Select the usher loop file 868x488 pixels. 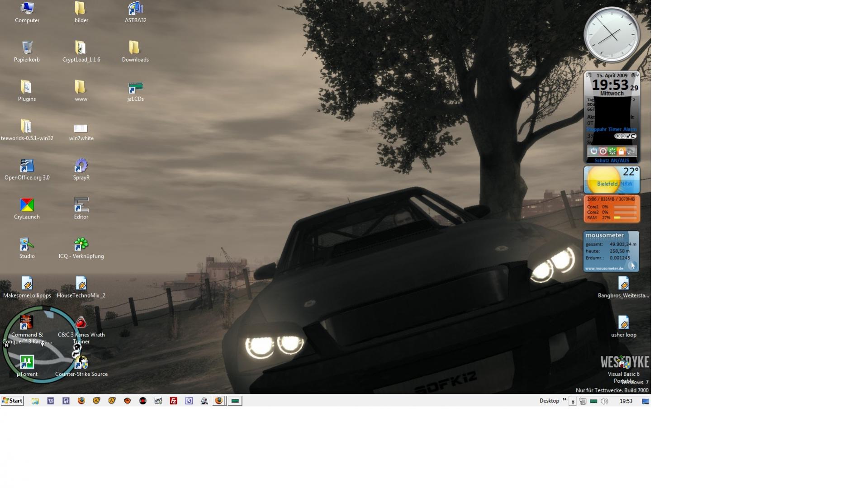[x=623, y=327]
